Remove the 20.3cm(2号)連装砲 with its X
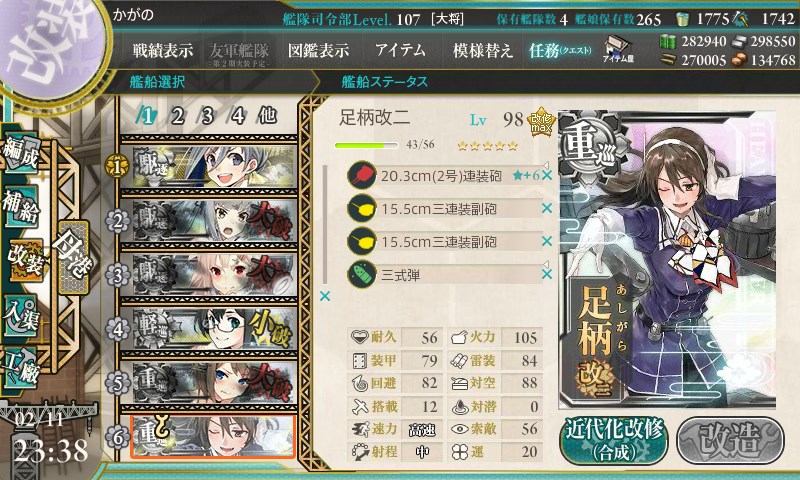The height and width of the screenshot is (480, 800). (546, 175)
